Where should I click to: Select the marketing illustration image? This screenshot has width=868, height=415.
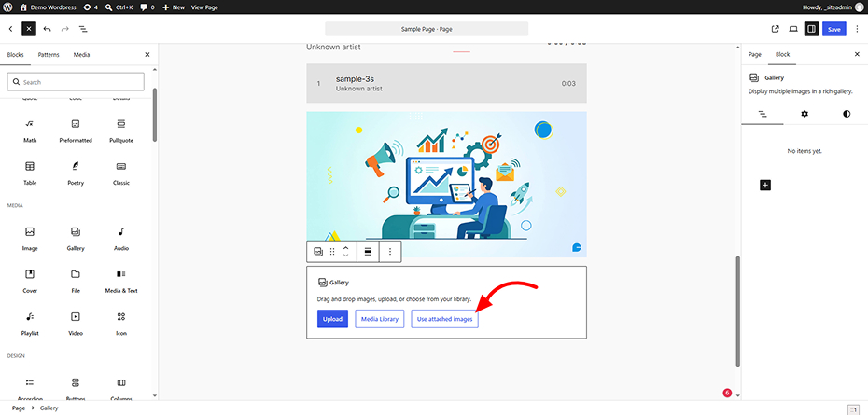(446, 185)
